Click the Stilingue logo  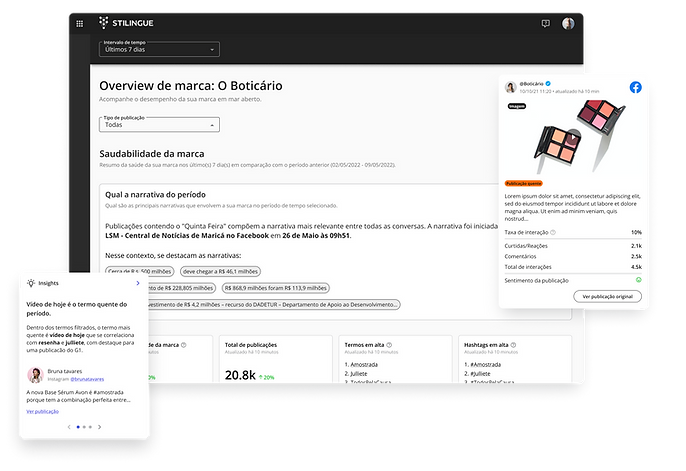coord(126,23)
